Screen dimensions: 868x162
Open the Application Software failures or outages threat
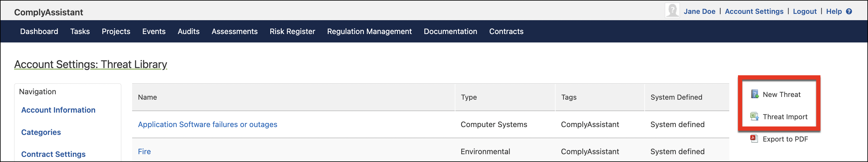(208, 124)
